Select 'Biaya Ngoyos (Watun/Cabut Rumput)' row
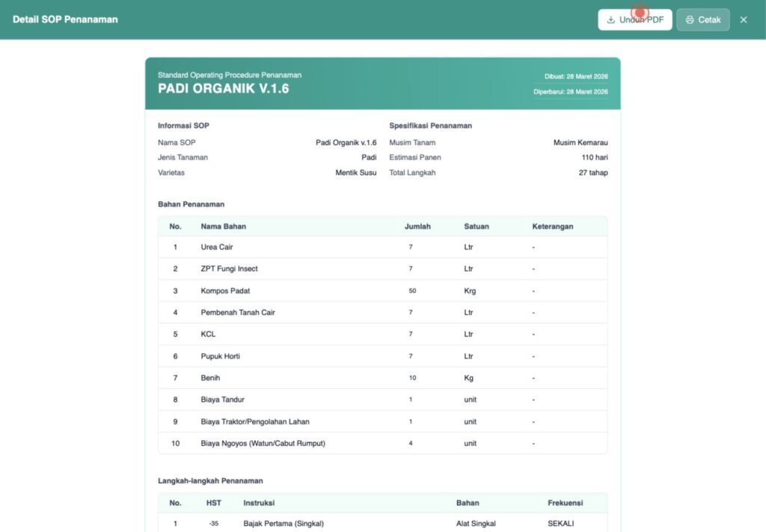Viewport: 766px width, 532px height. tap(383, 443)
